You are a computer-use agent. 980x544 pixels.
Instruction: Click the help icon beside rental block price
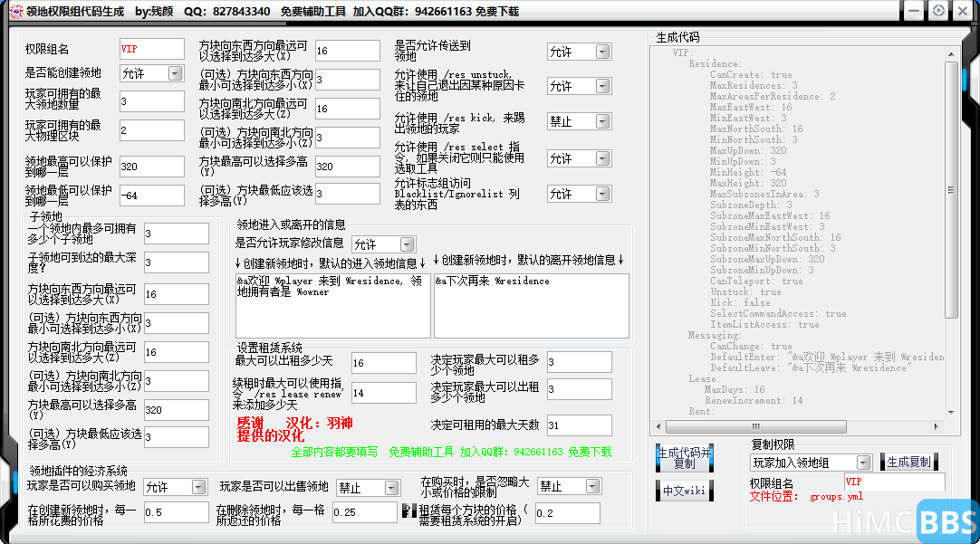[x=408, y=511]
